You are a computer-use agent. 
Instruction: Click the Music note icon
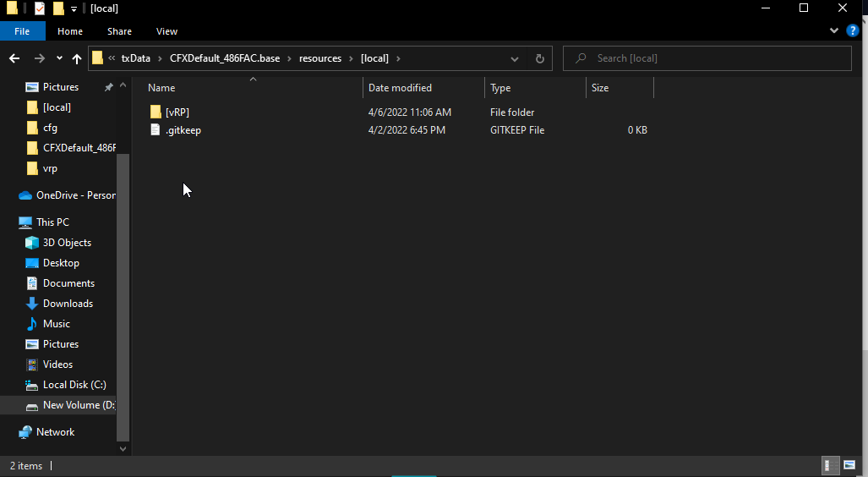32,324
